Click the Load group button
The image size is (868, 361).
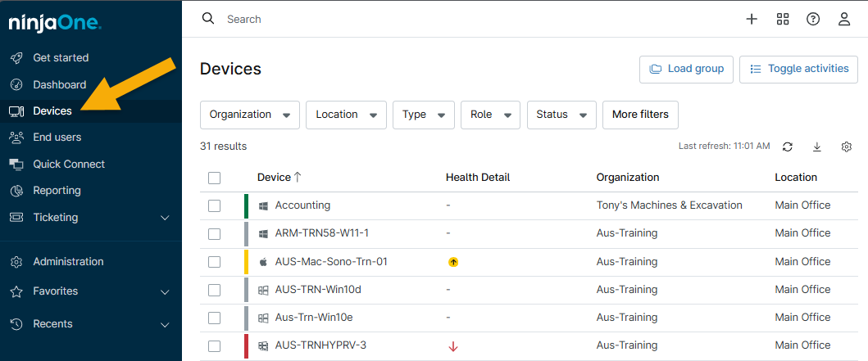pos(687,70)
